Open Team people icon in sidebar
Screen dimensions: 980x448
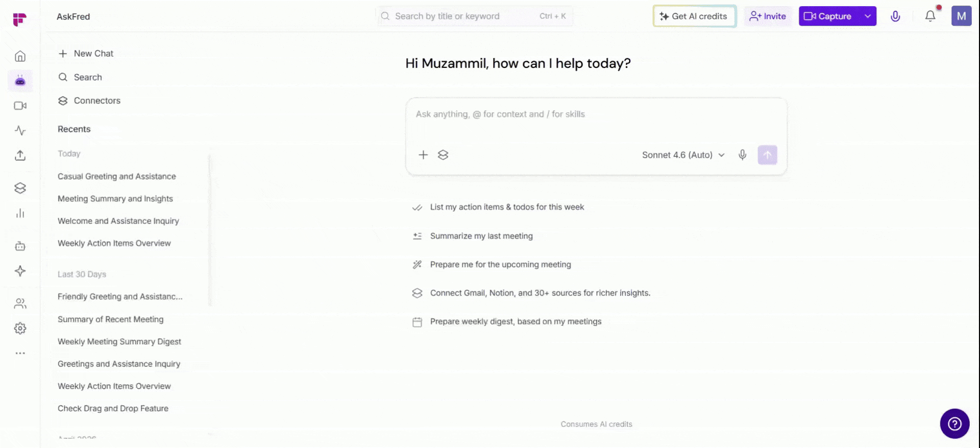20,304
